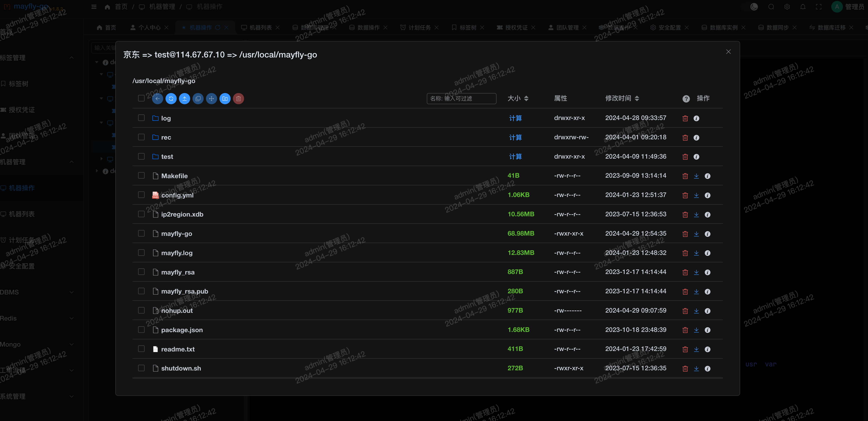Show info for mayfly_rsa.pub

tap(707, 291)
